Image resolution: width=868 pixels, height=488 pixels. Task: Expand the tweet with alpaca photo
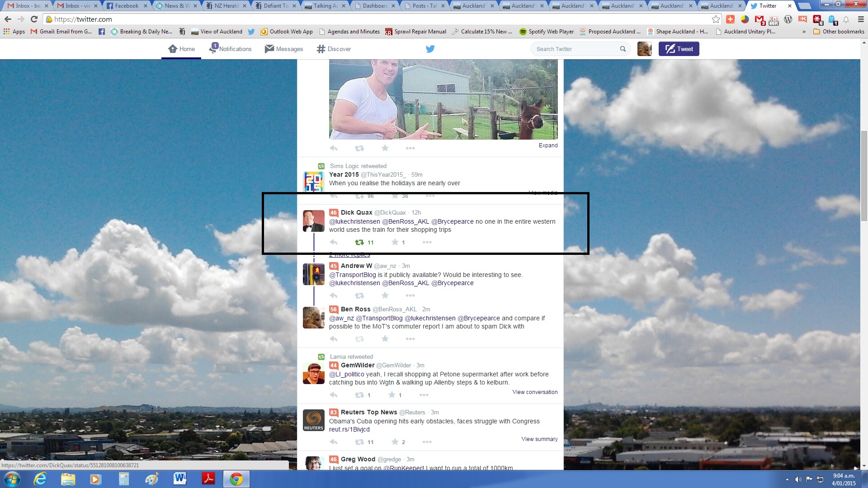(x=548, y=145)
